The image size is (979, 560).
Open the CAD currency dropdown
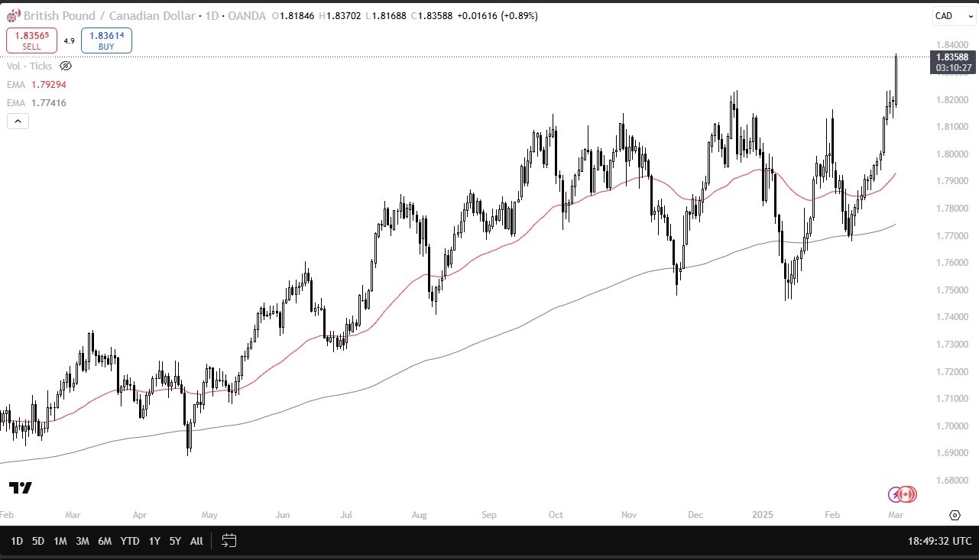pos(952,15)
